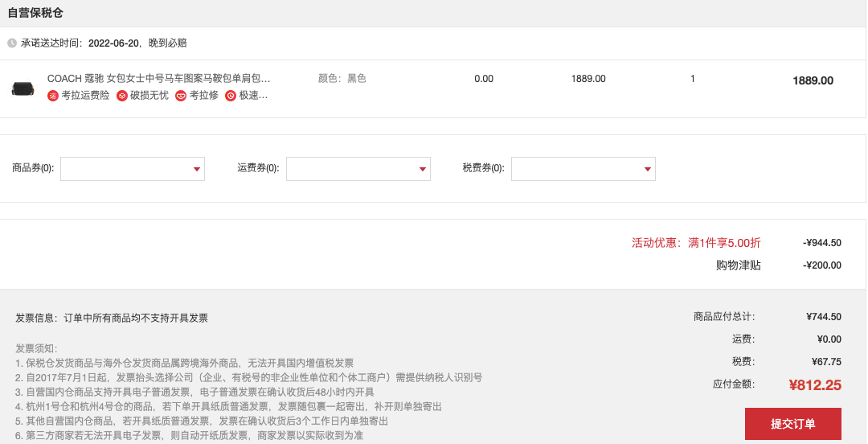Click the 考拉修 label text
This screenshot has width=868, height=444.
pyautogui.click(x=203, y=96)
